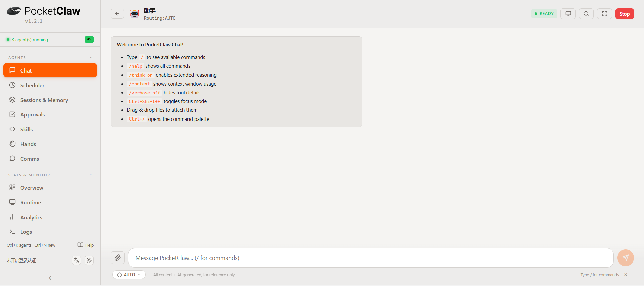The image size is (644, 286).
Task: Dismiss the 'Type / for commands' hint
Action: (626, 275)
